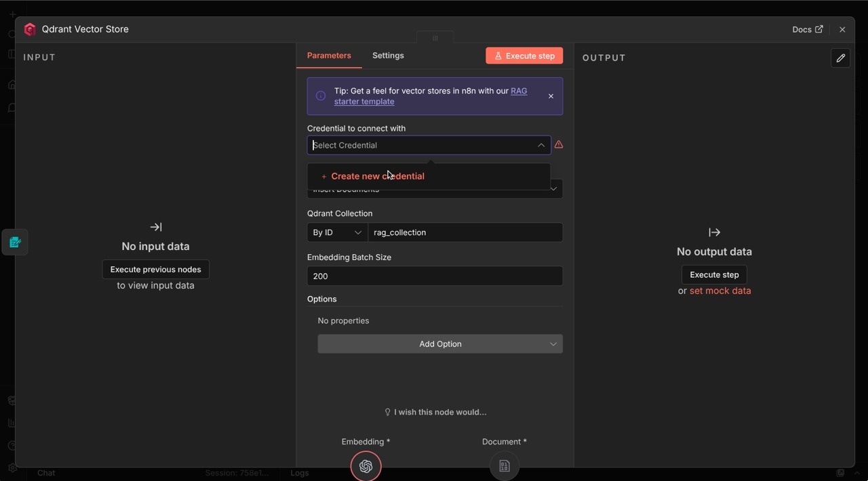The image size is (868, 481).
Task: Click the red Execute step button
Action: (x=524, y=56)
